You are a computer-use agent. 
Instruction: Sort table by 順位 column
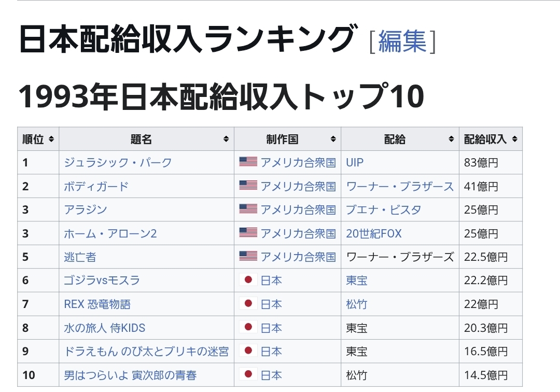51,139
